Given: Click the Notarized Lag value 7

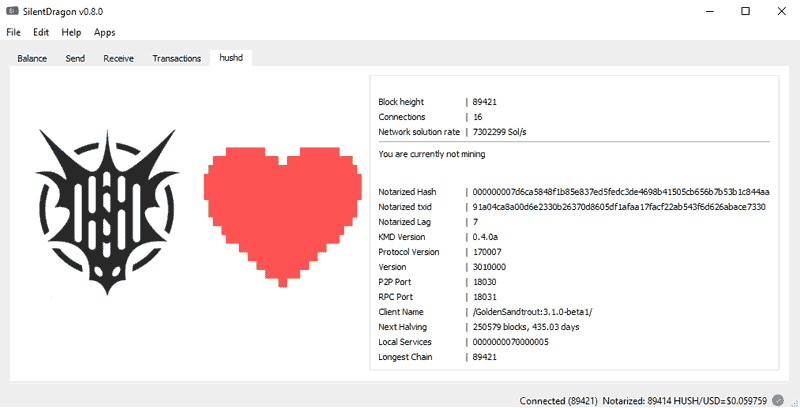Looking at the screenshot, I should pos(476,222).
